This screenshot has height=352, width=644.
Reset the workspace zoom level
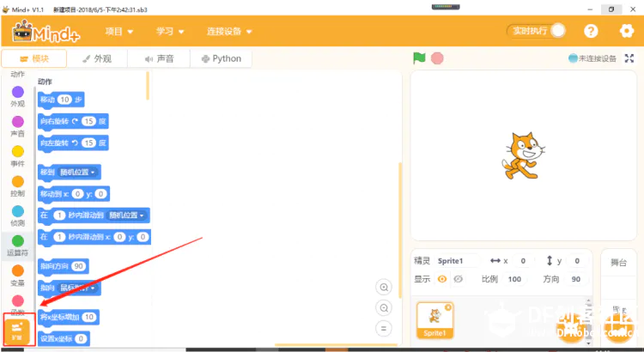tap(384, 328)
